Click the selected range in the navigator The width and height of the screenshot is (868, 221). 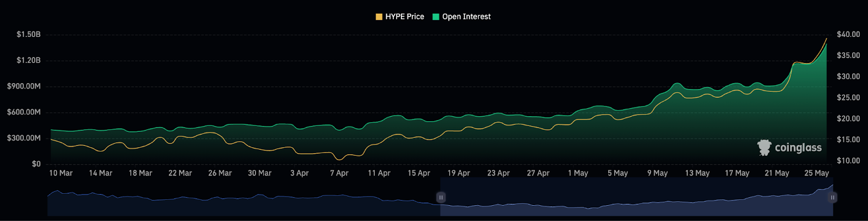click(637, 198)
